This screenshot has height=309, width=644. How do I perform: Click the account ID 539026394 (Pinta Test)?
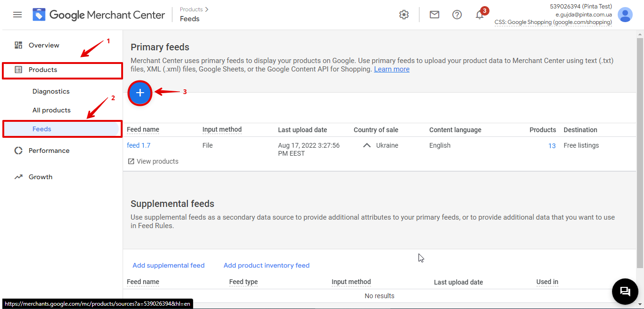click(x=581, y=7)
